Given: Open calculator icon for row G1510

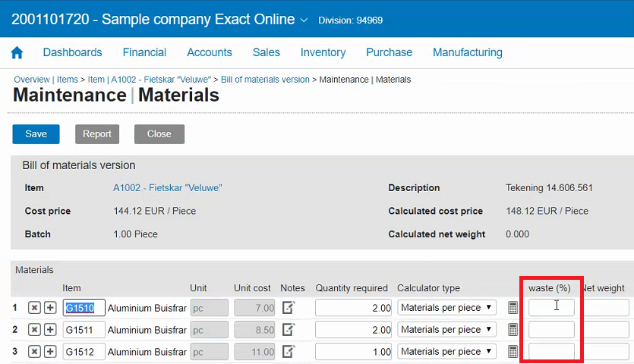Looking at the screenshot, I should tap(513, 308).
